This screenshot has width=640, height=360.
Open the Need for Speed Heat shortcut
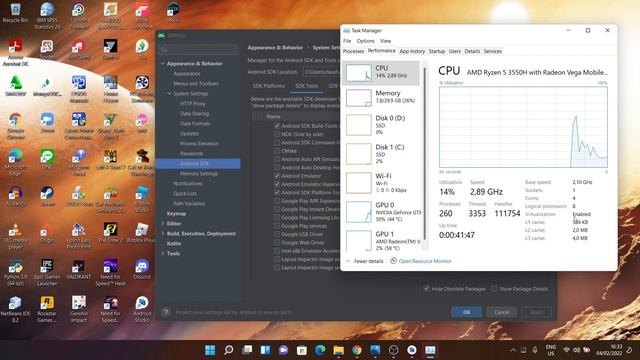point(111,272)
